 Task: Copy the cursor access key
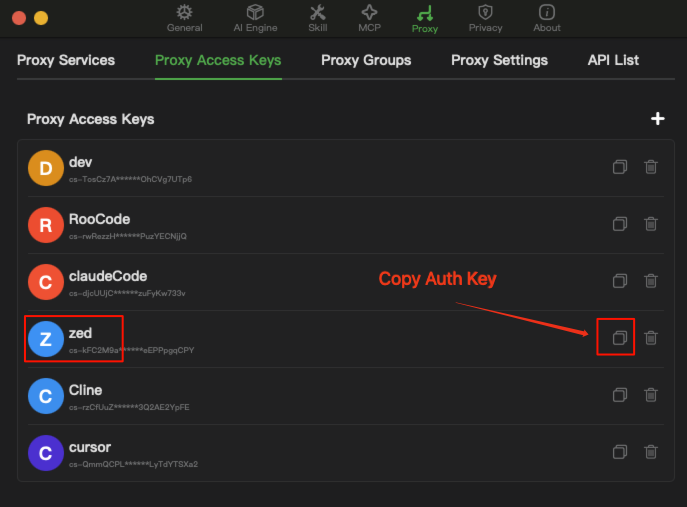620,452
